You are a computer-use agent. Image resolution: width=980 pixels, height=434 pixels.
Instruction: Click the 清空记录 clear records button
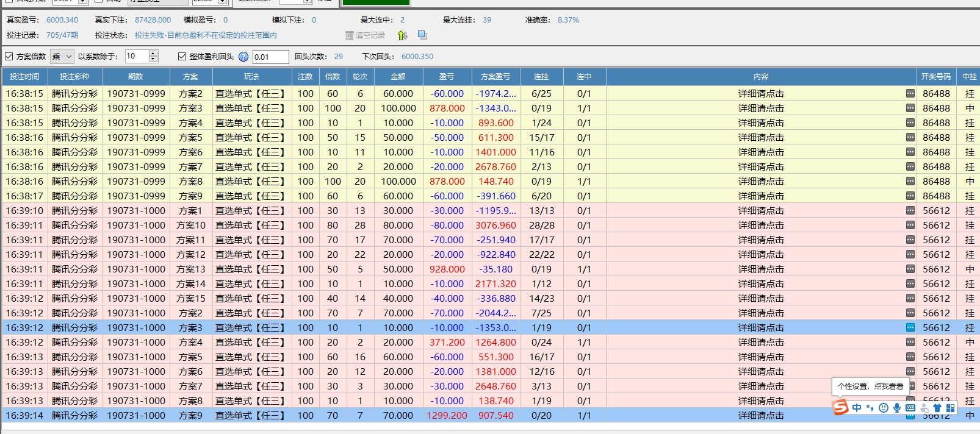coord(366,35)
